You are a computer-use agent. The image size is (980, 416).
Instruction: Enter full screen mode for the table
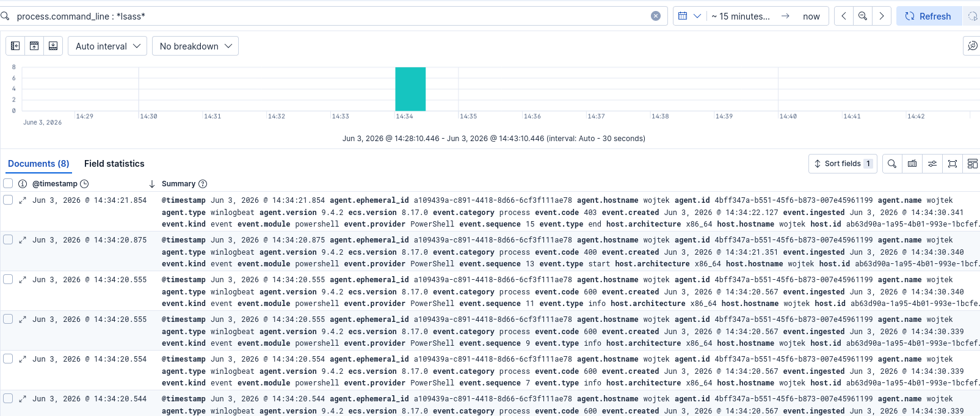953,164
